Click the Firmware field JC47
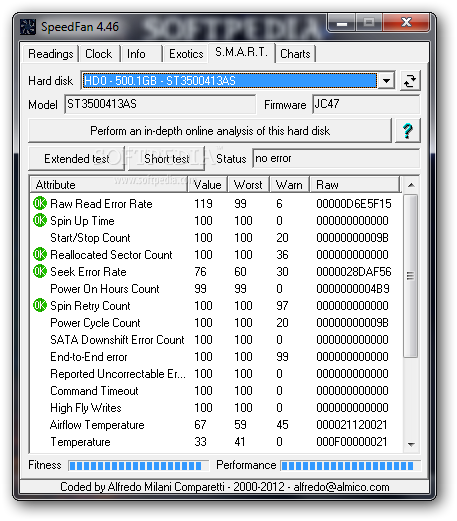Viewport: 457px width, 521px height. coord(366,104)
